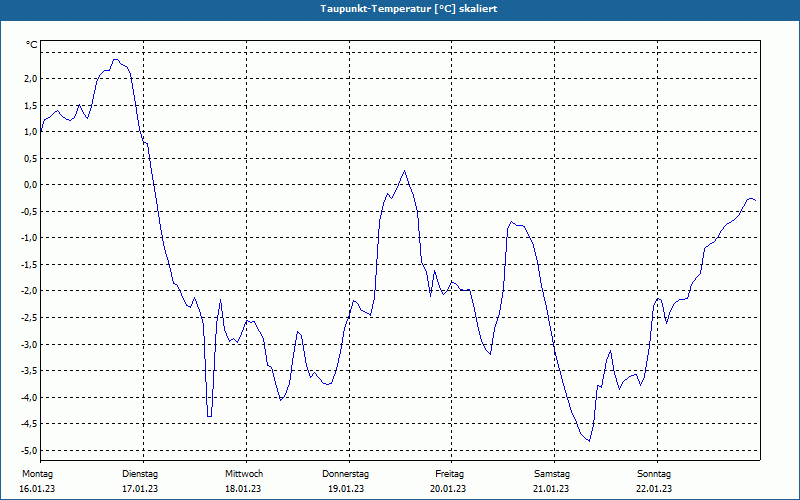Image resolution: width=800 pixels, height=500 pixels.
Task: Click the 0,5 y-axis value
Action: [31, 158]
